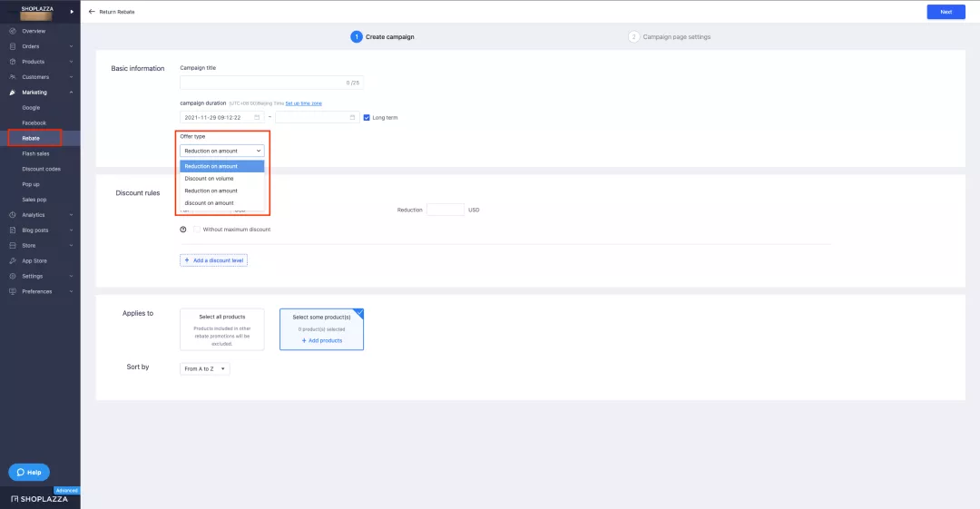Open the Sort by From A to Z dropdown
The height and width of the screenshot is (509, 980).
(205, 369)
